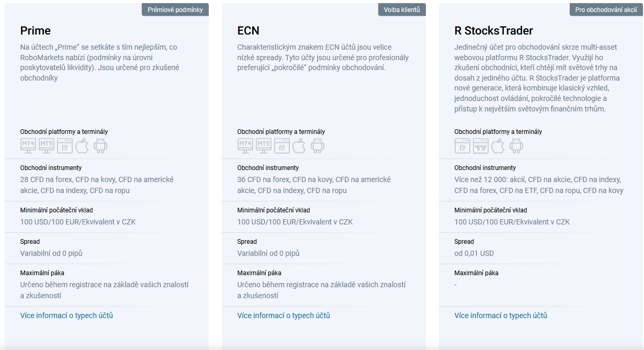
Task: Click the Android icon in Prime card
Action: pyautogui.click(x=100, y=145)
